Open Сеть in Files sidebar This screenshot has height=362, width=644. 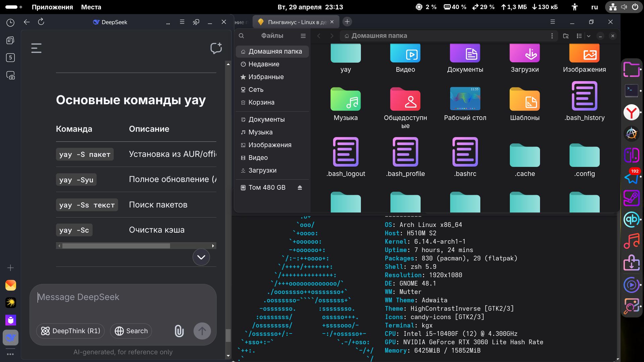point(272,90)
